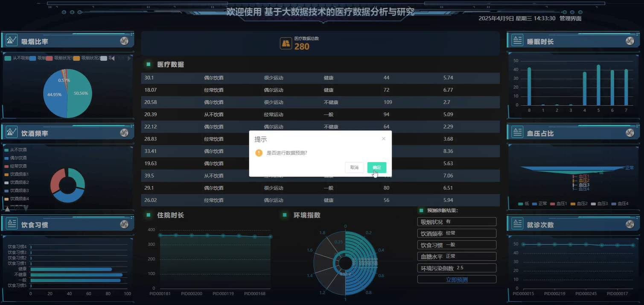644x305 pixels.
Task: Click the 饮食习惯 prediction input field
Action: click(457, 245)
